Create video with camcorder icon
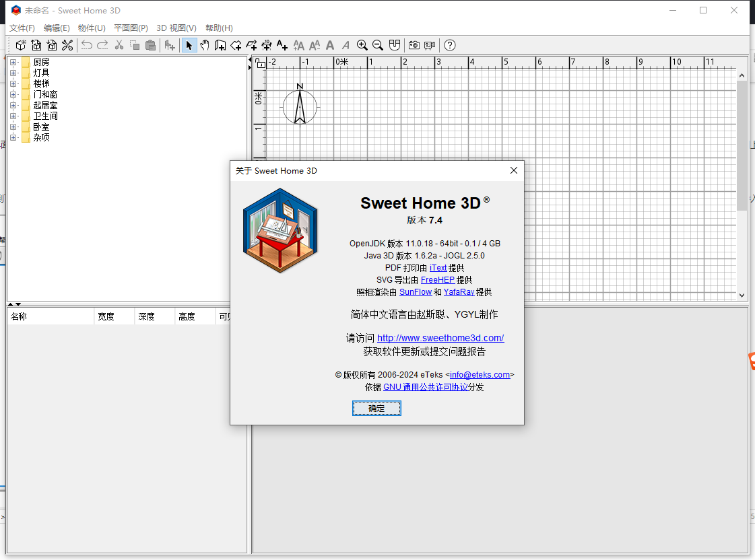The width and height of the screenshot is (755, 560). pos(430,45)
